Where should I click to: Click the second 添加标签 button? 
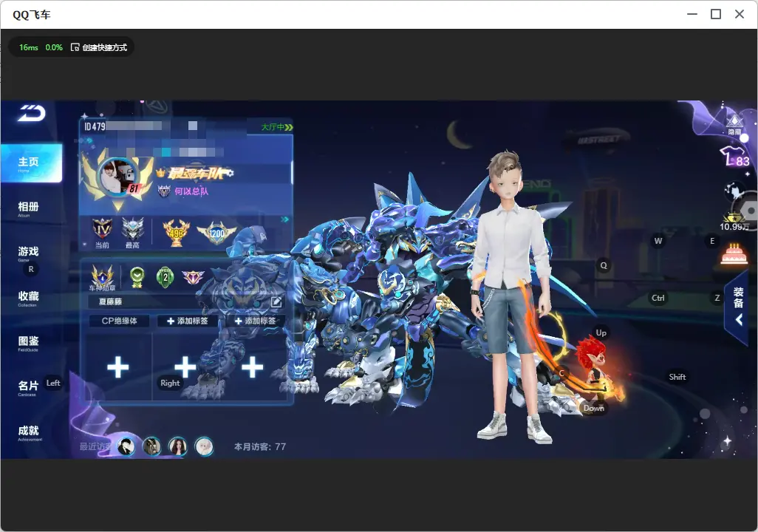(255, 321)
